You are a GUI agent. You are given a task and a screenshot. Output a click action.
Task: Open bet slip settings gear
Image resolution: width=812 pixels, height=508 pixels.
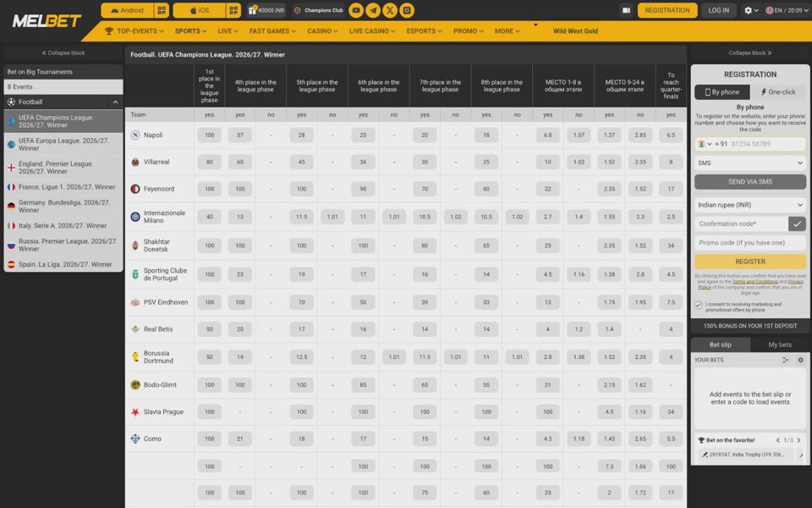click(800, 360)
